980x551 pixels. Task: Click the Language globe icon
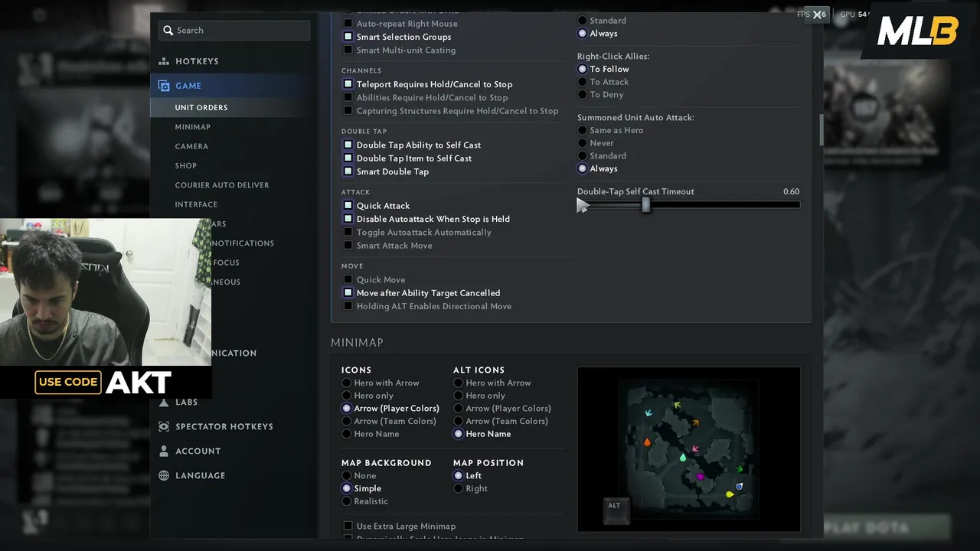(x=164, y=475)
